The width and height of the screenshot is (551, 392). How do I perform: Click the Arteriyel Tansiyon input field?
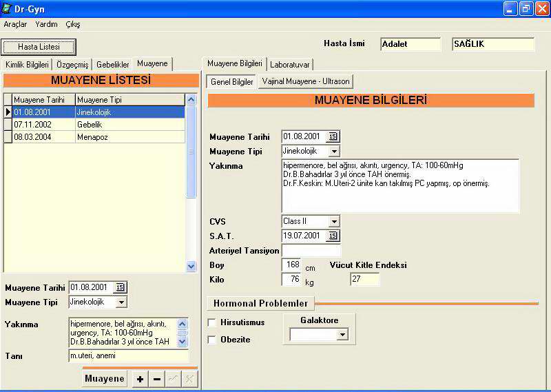pyautogui.click(x=311, y=250)
